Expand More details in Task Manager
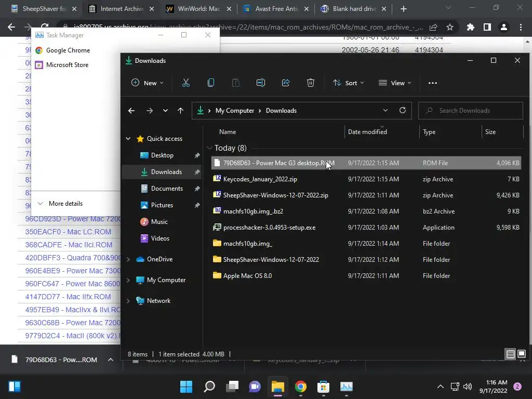 pyautogui.click(x=60, y=204)
